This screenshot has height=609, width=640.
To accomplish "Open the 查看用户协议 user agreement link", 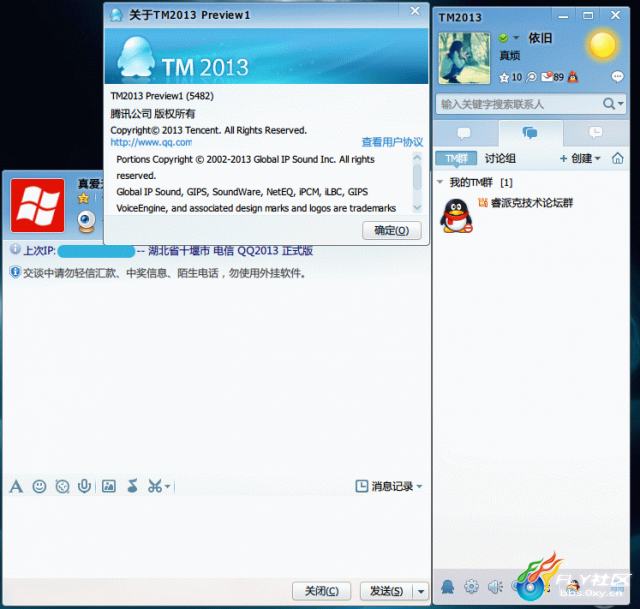I will [392, 142].
